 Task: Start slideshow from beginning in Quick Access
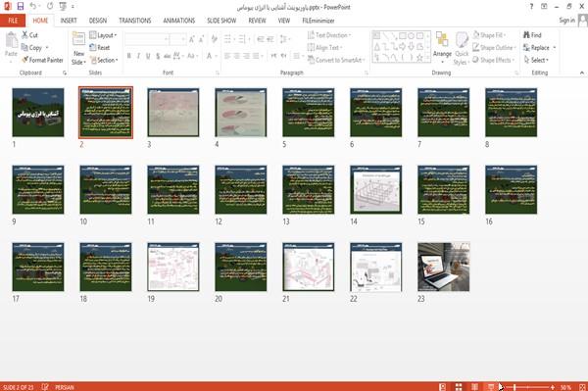point(63,6)
